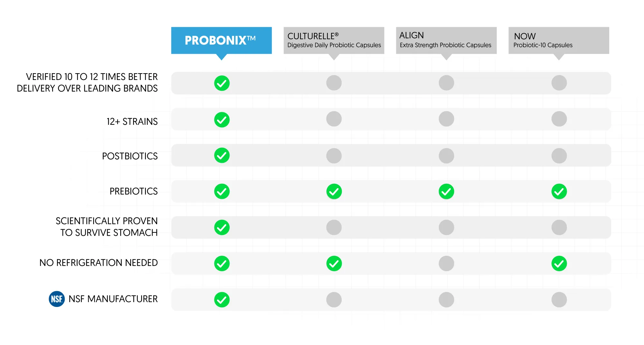Click Culturelle green check in Prebiotics row

tap(334, 192)
